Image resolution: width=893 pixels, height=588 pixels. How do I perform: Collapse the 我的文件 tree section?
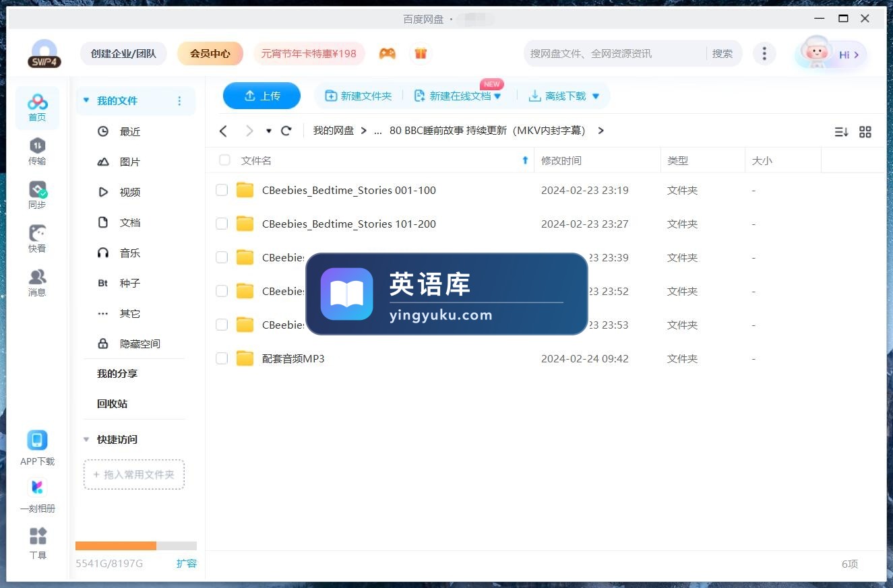click(x=86, y=100)
